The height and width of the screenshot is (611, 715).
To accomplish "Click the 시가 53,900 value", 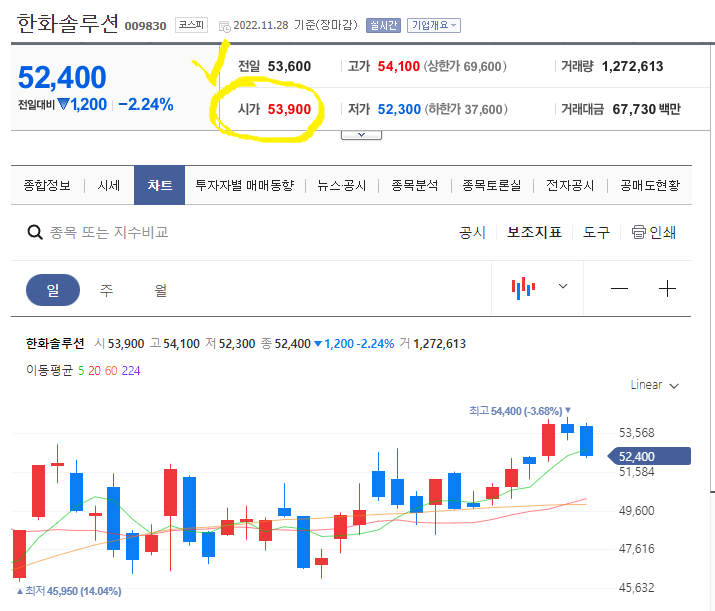I will pos(289,109).
